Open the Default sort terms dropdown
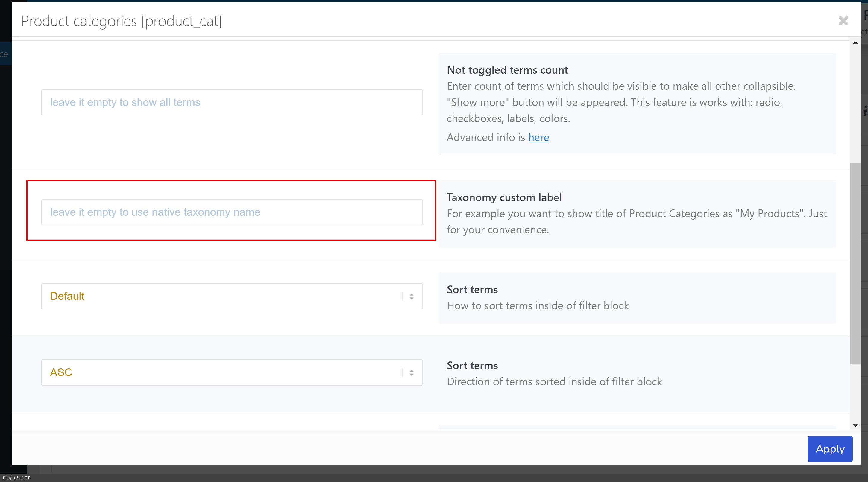This screenshot has height=482, width=868. coord(222,297)
